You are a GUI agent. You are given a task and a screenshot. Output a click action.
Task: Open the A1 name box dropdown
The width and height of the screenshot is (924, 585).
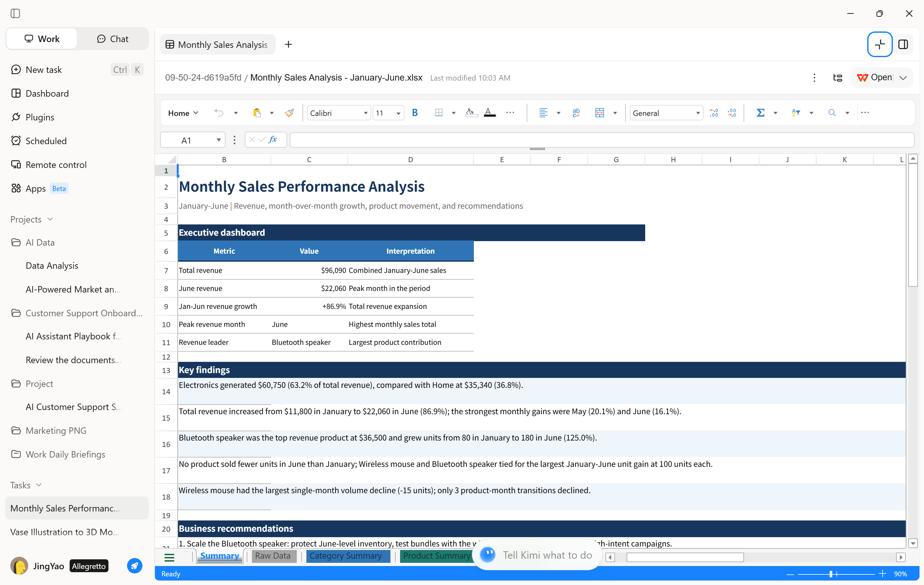pos(218,140)
